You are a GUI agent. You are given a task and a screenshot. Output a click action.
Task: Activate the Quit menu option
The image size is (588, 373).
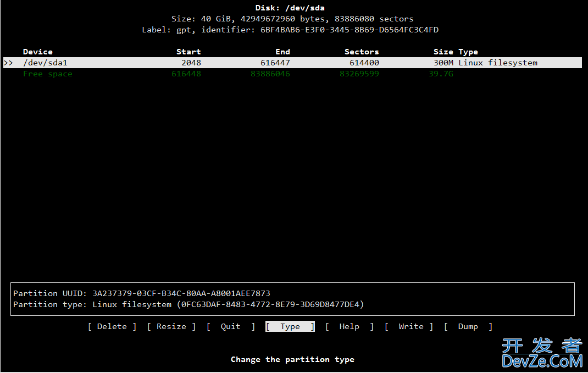click(230, 326)
